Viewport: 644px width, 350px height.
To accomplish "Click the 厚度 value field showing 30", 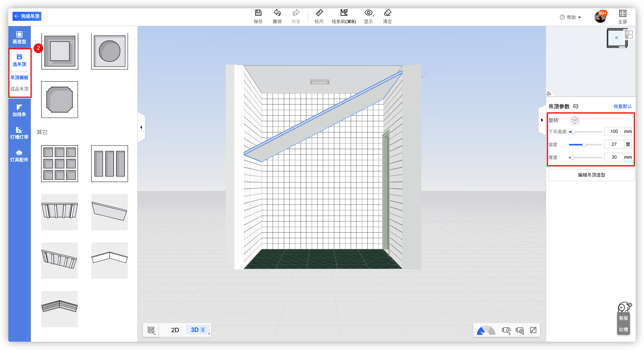I will tap(614, 157).
